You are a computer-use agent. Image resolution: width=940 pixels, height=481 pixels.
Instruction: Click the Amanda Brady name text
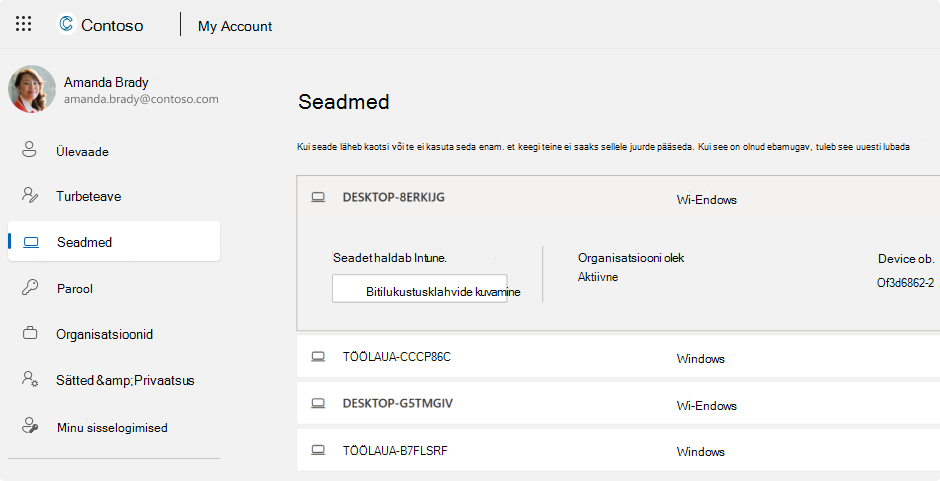[x=106, y=82]
